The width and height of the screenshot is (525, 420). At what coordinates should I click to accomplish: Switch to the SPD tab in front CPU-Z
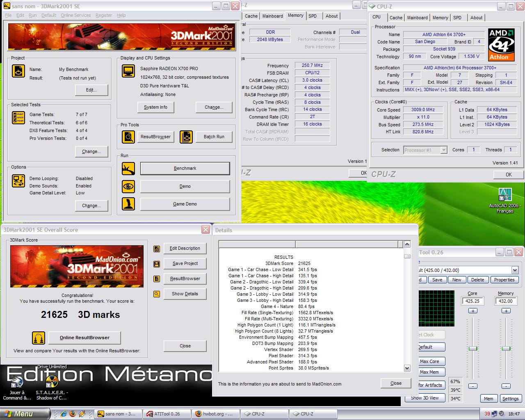pyautogui.click(x=457, y=18)
